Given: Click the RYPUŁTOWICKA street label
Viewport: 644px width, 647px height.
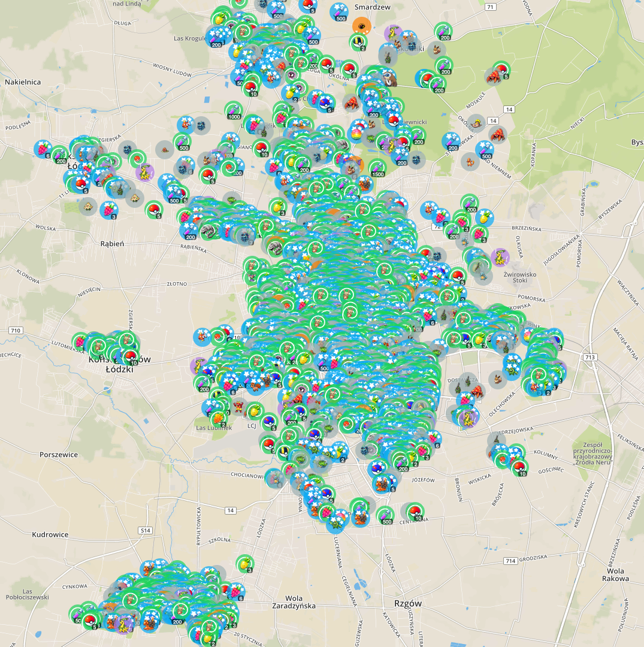Looking at the screenshot, I should pos(198,527).
